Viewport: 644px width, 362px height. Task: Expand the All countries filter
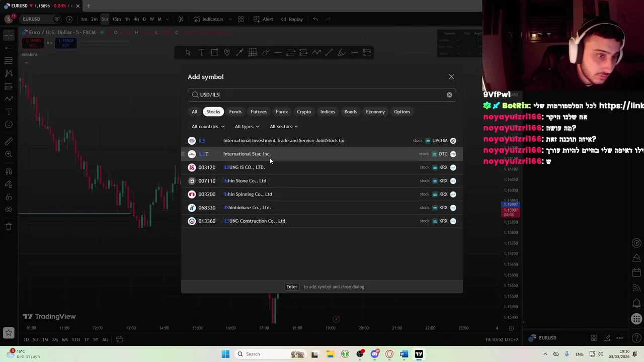(208, 127)
